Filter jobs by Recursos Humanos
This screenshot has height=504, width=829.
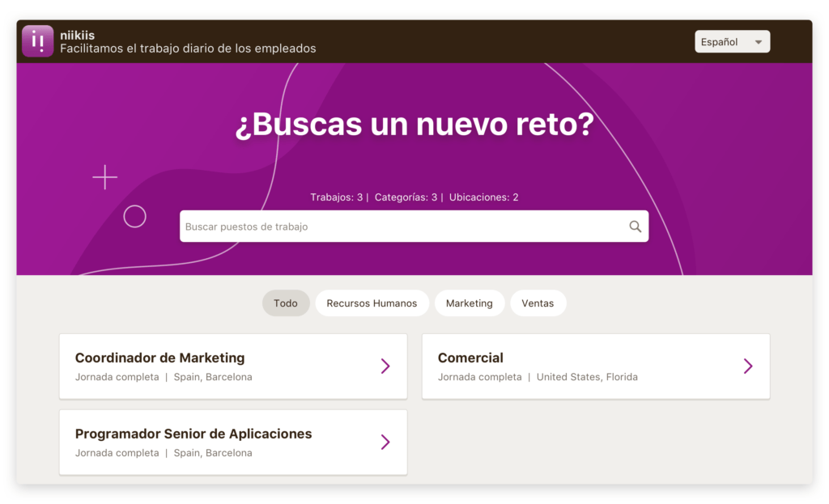(x=372, y=303)
